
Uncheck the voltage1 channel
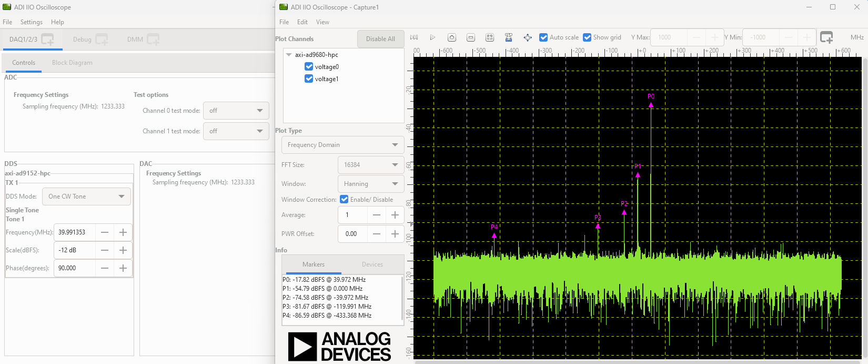(x=309, y=79)
